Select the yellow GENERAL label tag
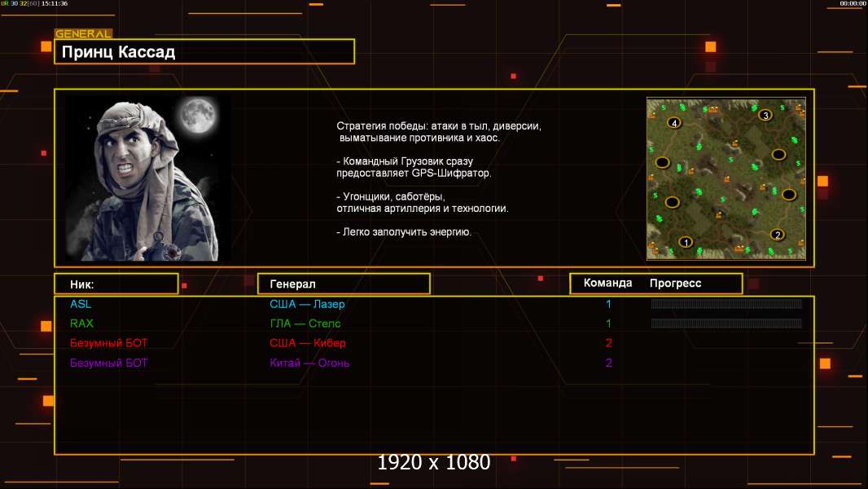 coord(83,34)
